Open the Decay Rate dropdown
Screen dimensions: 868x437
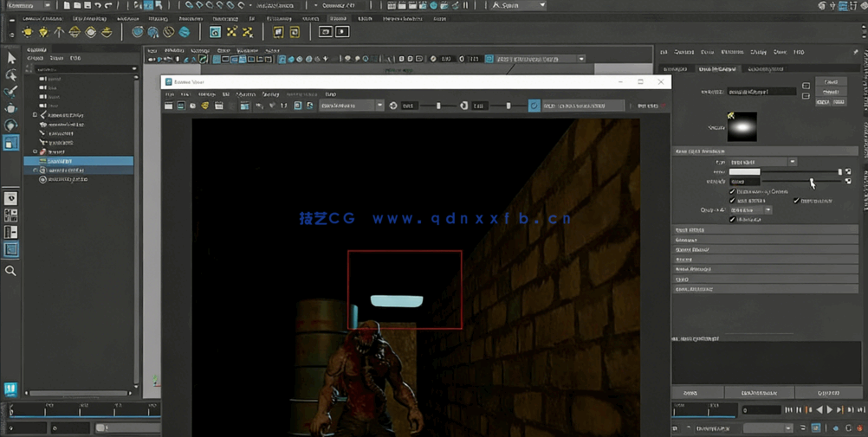coord(768,210)
